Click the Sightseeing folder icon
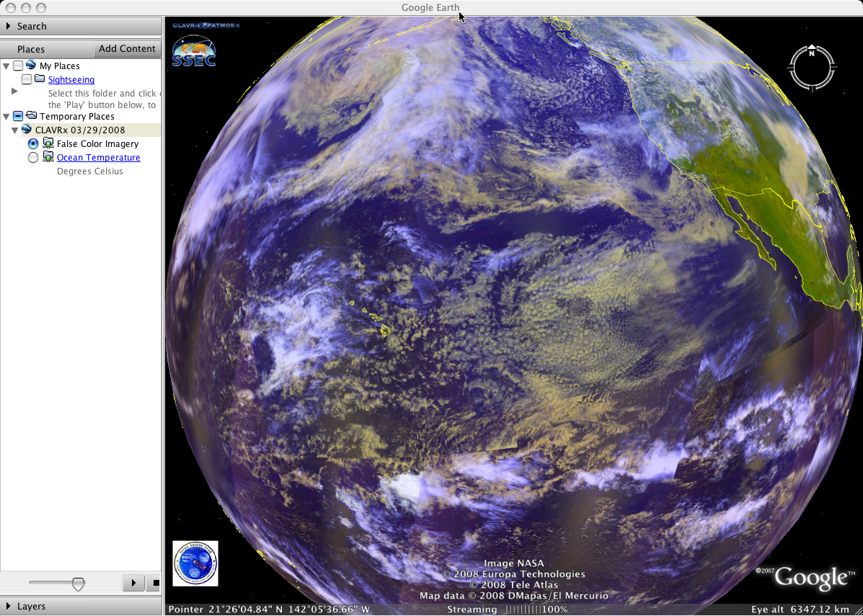 40,79
